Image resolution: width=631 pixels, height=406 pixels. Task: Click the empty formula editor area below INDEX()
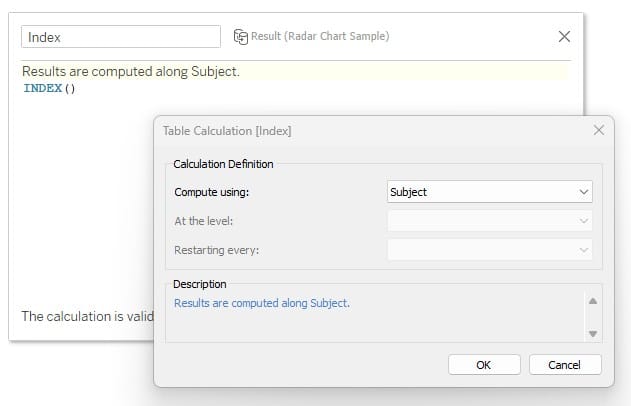(x=89, y=193)
